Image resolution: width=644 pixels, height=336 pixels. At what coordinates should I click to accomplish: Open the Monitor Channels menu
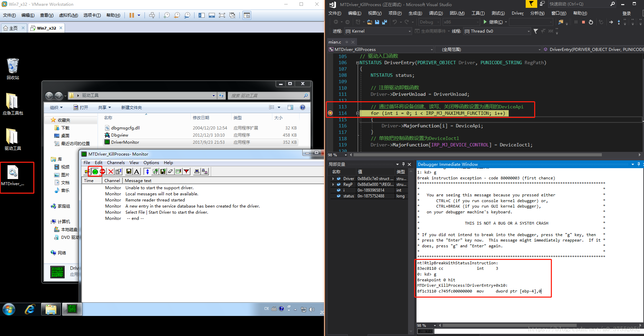(x=116, y=163)
